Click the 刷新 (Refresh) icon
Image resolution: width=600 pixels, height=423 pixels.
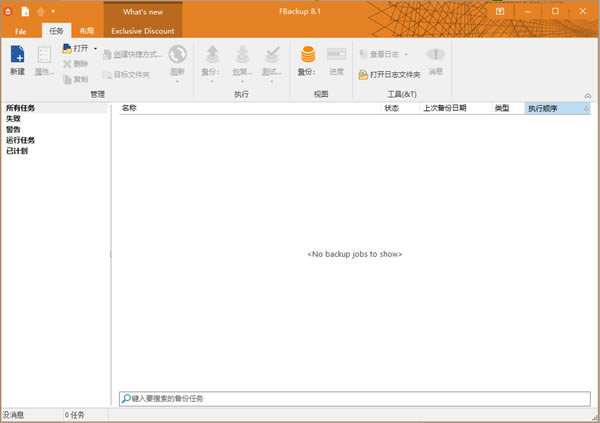click(x=177, y=55)
